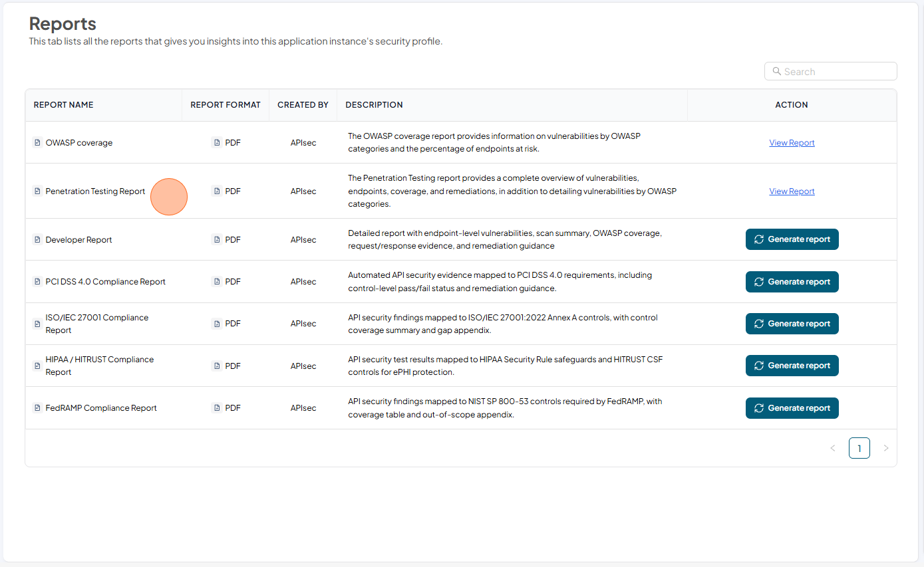Viewport: 924px width, 567px height.
Task: Select page 1 in pagination
Action: click(x=859, y=448)
